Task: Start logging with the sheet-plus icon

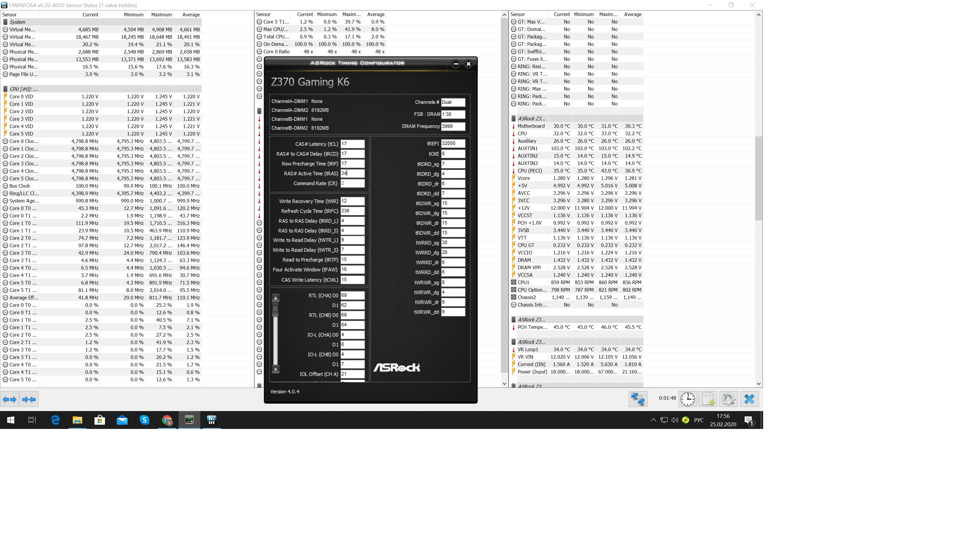Action: pyautogui.click(x=708, y=399)
